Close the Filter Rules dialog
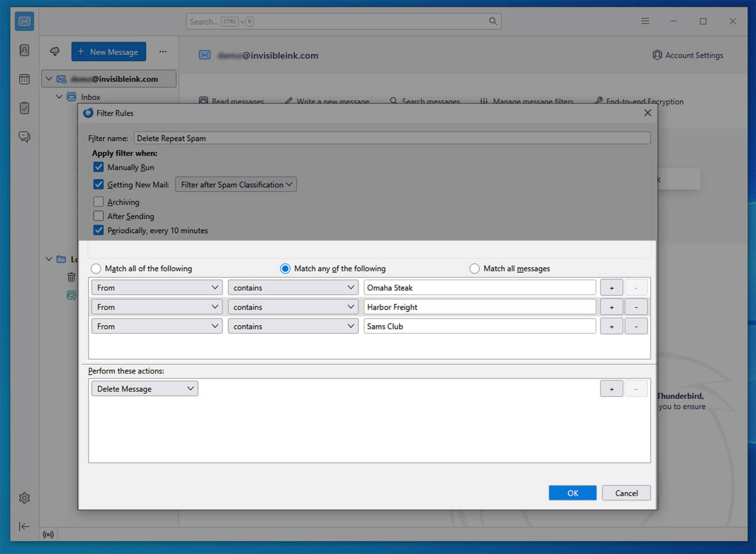756x554 pixels. [x=648, y=113]
